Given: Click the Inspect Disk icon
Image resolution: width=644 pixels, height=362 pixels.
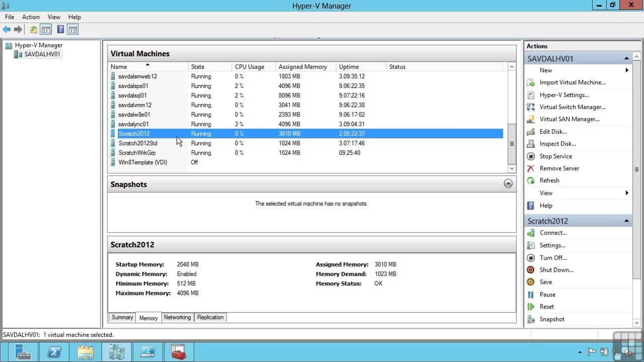Looking at the screenshot, I should click(x=531, y=144).
